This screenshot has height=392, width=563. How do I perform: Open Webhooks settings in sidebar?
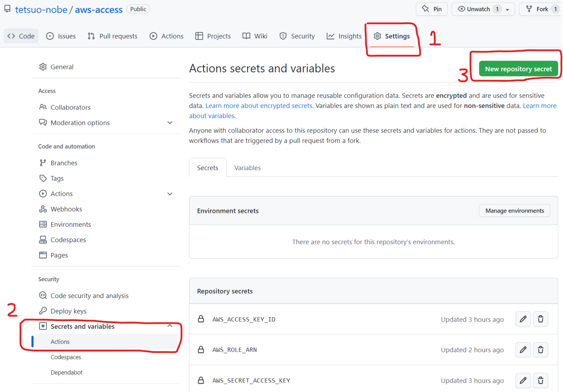click(x=66, y=209)
